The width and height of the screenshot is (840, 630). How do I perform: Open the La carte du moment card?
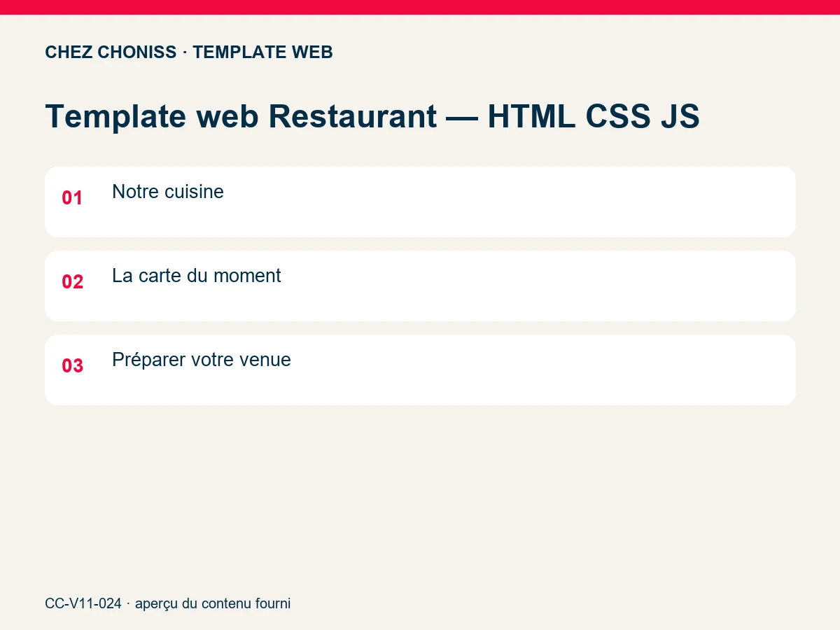pos(420,286)
